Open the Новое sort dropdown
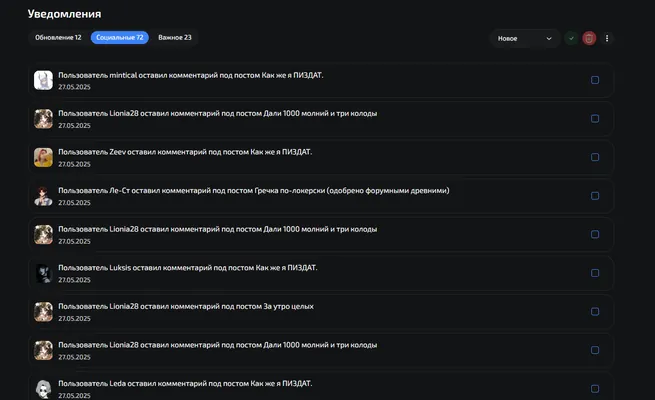Image resolution: width=655 pixels, height=400 pixels. [x=525, y=38]
